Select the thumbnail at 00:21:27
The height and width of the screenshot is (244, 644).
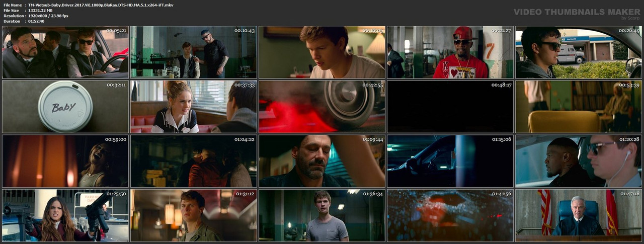(x=450, y=52)
